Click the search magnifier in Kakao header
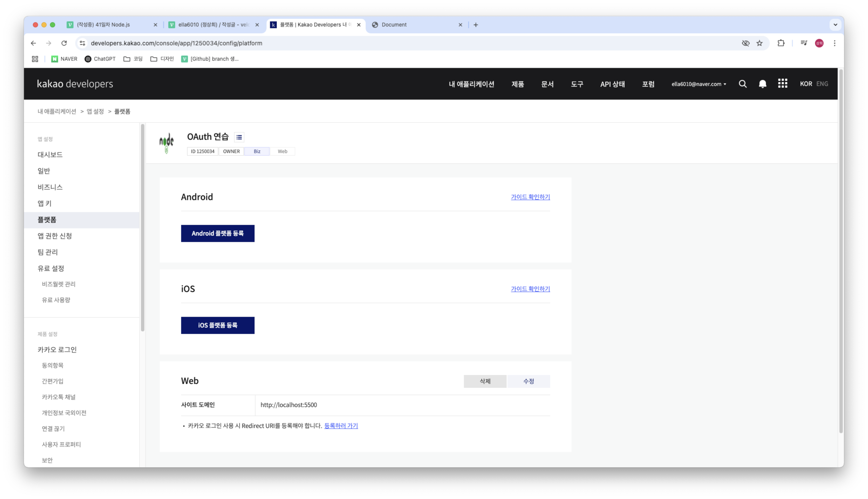The height and width of the screenshot is (499, 868). point(742,84)
